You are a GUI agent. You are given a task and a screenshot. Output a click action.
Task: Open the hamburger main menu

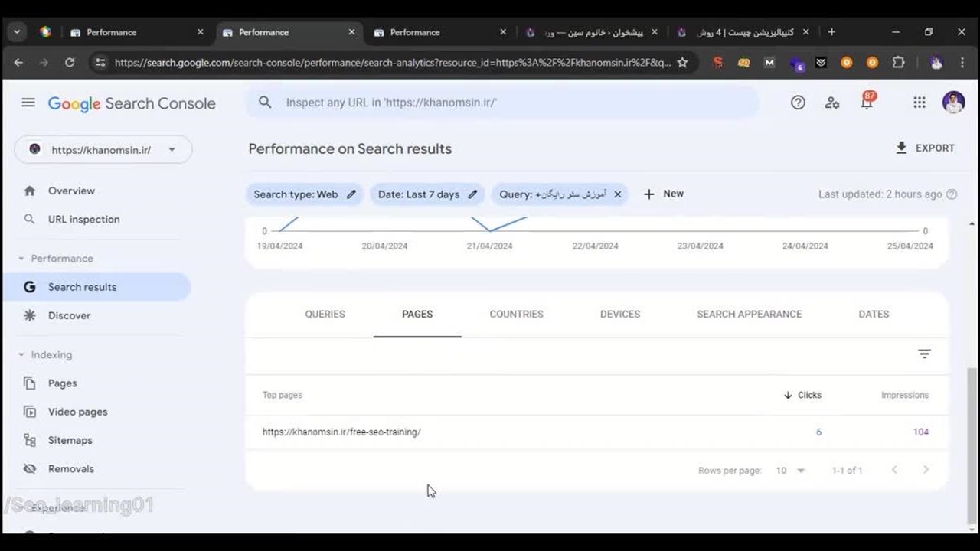pyautogui.click(x=28, y=103)
